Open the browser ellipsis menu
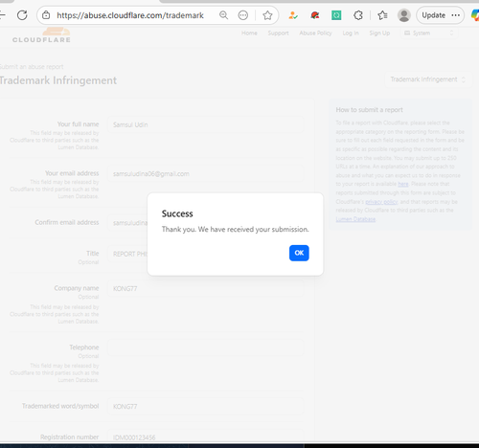 (x=456, y=15)
